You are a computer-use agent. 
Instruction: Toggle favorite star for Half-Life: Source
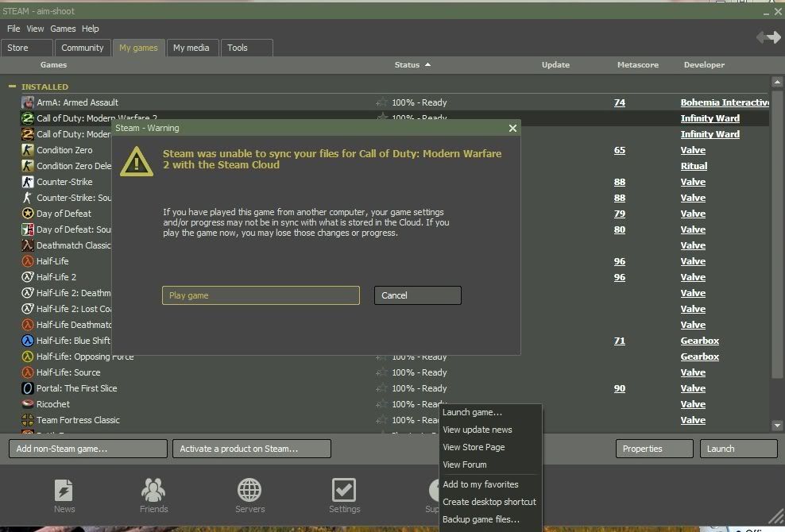(381, 372)
